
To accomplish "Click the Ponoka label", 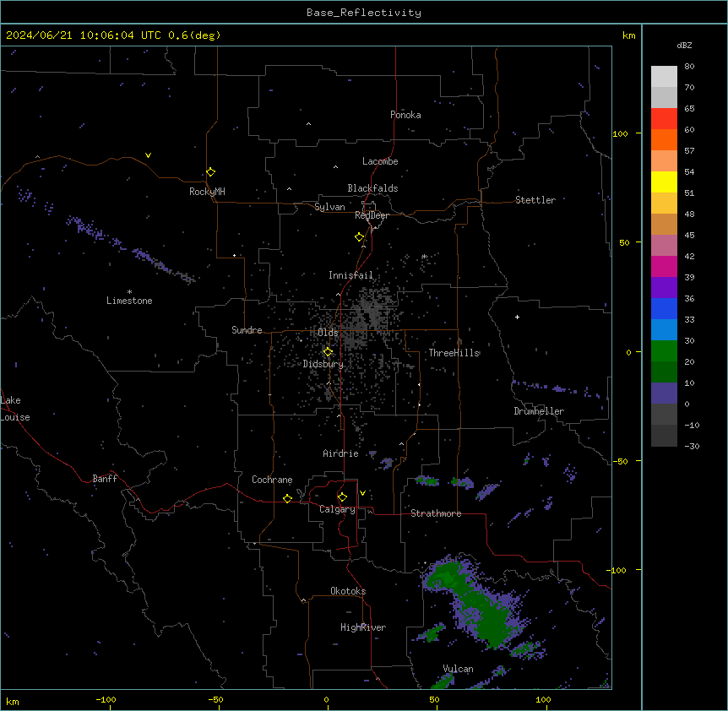I will coord(405,115).
